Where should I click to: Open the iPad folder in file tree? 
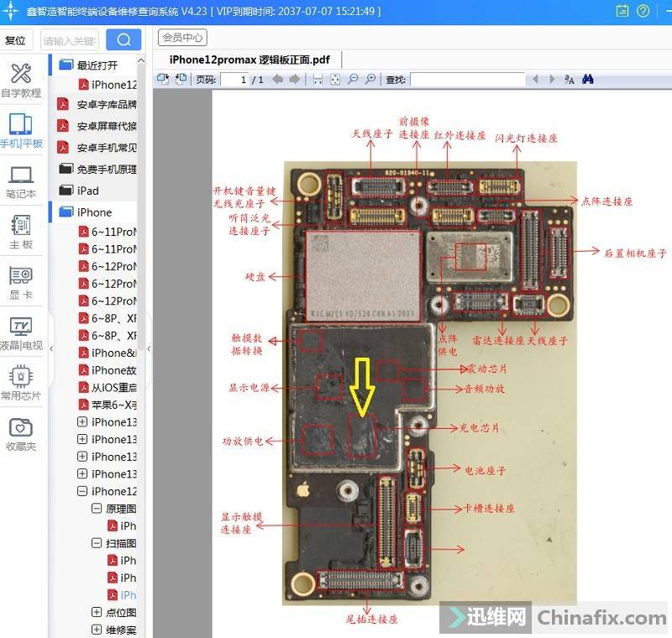coord(87,191)
